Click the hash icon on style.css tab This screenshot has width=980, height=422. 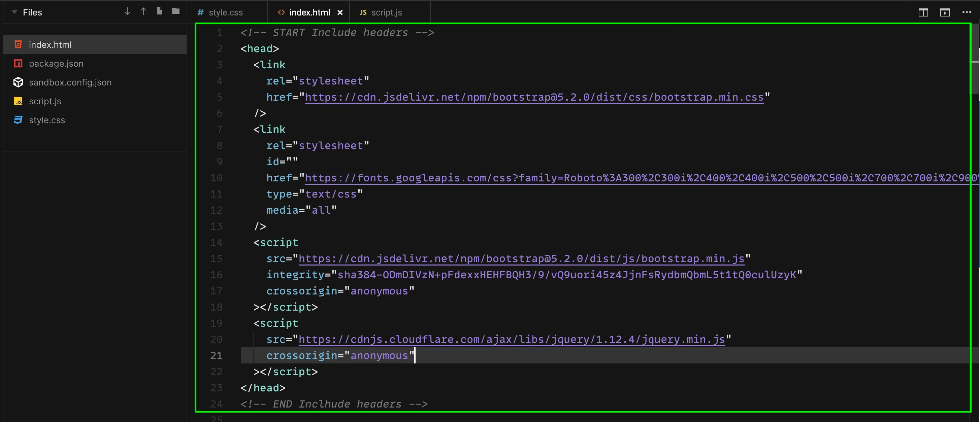click(x=200, y=12)
